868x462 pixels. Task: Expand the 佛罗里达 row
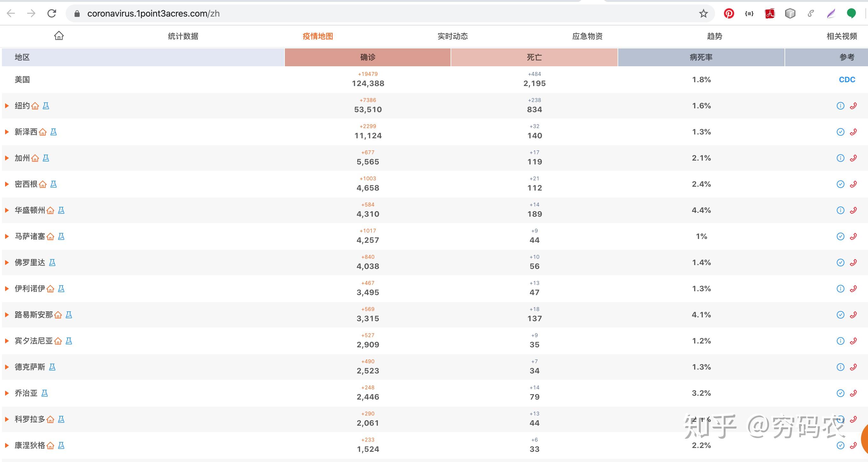(x=7, y=263)
